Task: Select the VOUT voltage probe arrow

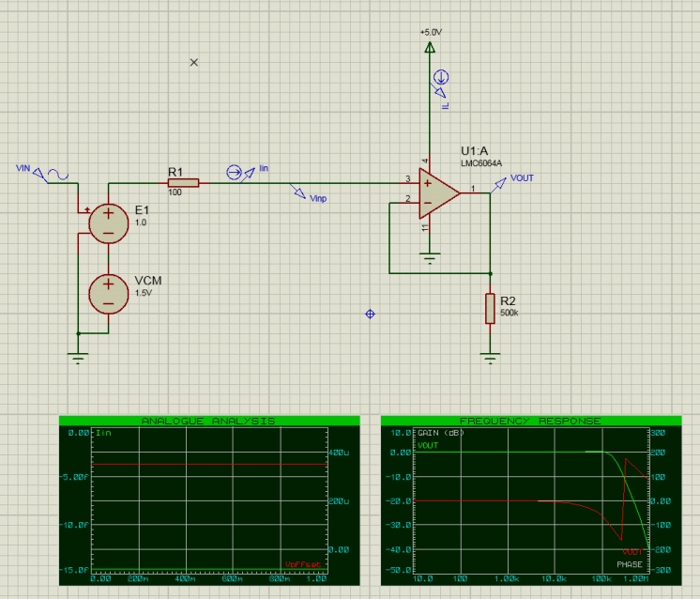Action: [x=499, y=184]
